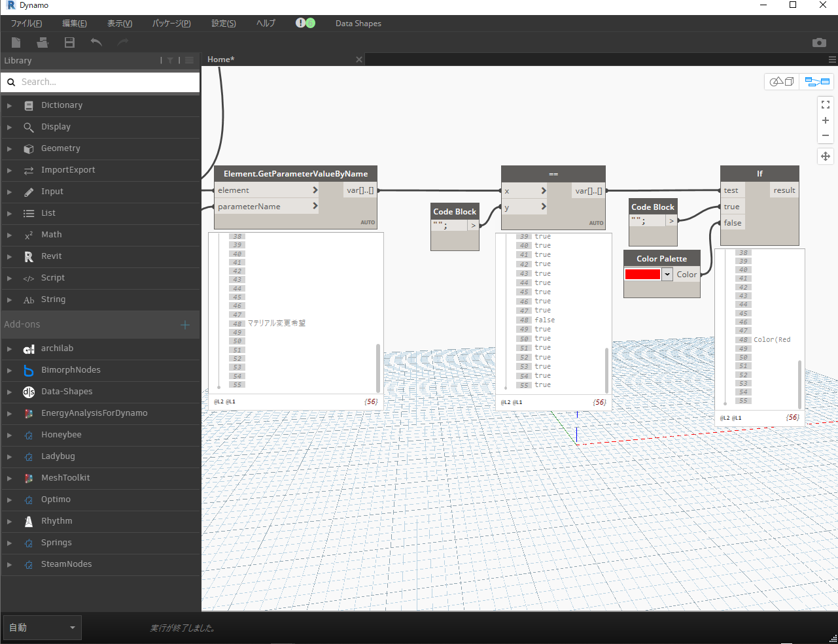Click the camera export image icon
The width and height of the screenshot is (838, 644).
pyautogui.click(x=819, y=42)
